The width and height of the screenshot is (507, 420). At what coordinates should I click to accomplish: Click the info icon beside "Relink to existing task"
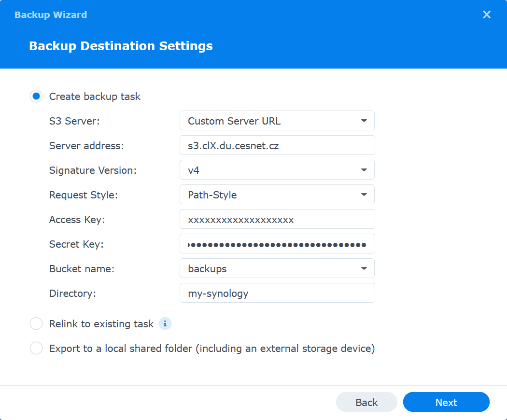[165, 323]
